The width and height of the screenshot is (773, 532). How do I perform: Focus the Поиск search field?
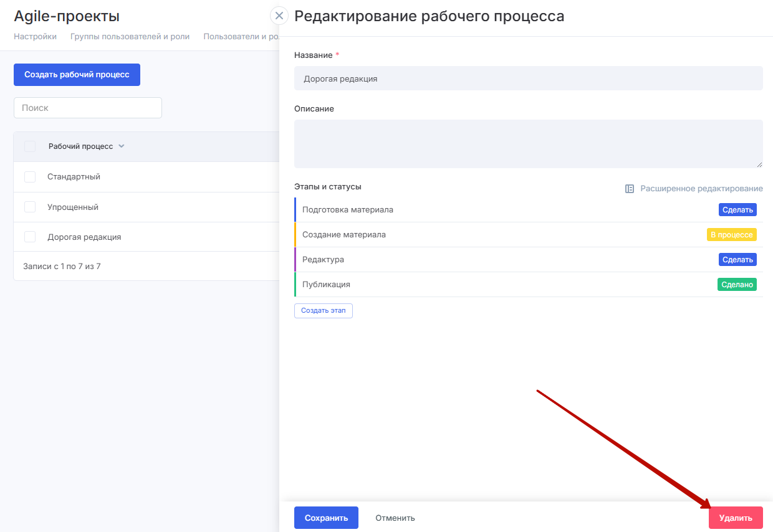(87, 108)
